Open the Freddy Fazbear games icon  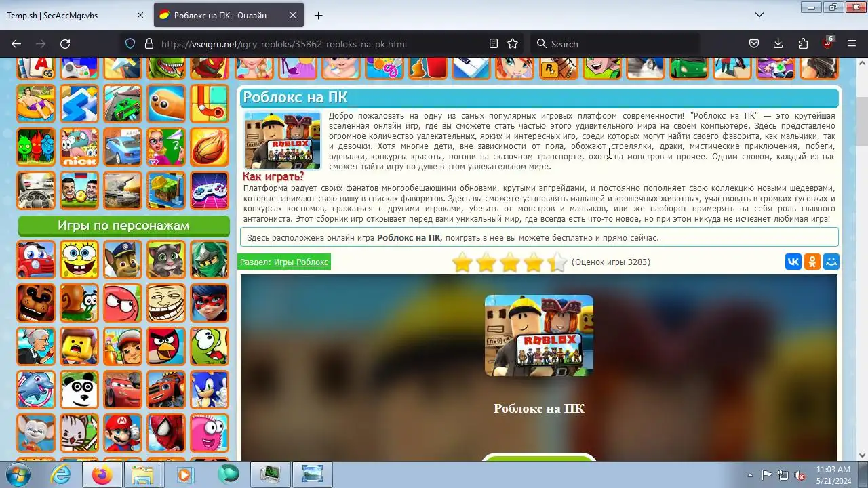point(36,303)
